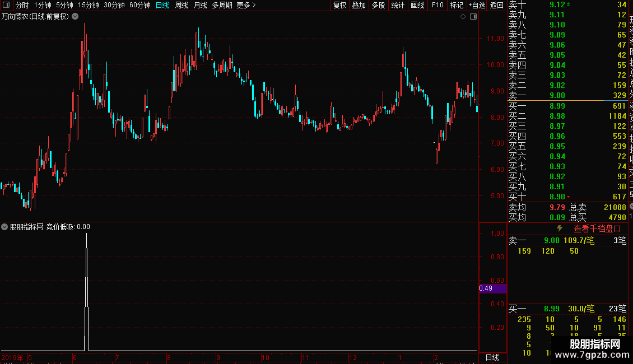Select the 60分钟 period tab
Viewport: 633px width, 364px height.
coord(140,5)
